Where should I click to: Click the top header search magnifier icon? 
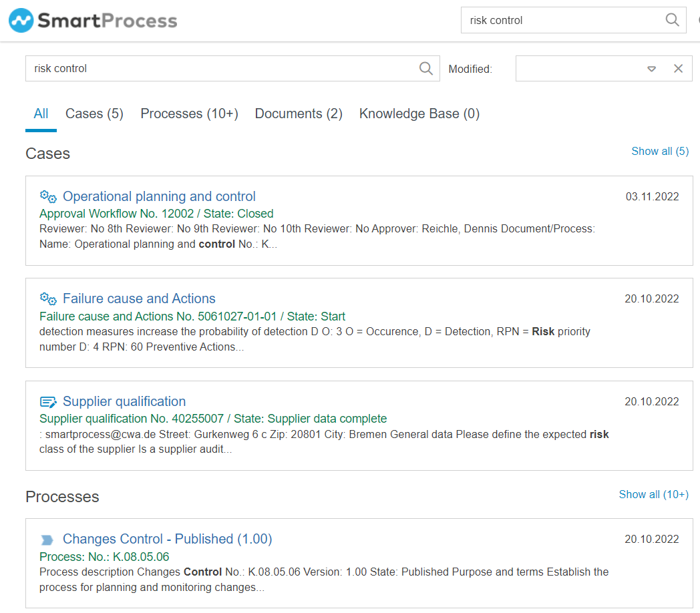(x=673, y=20)
